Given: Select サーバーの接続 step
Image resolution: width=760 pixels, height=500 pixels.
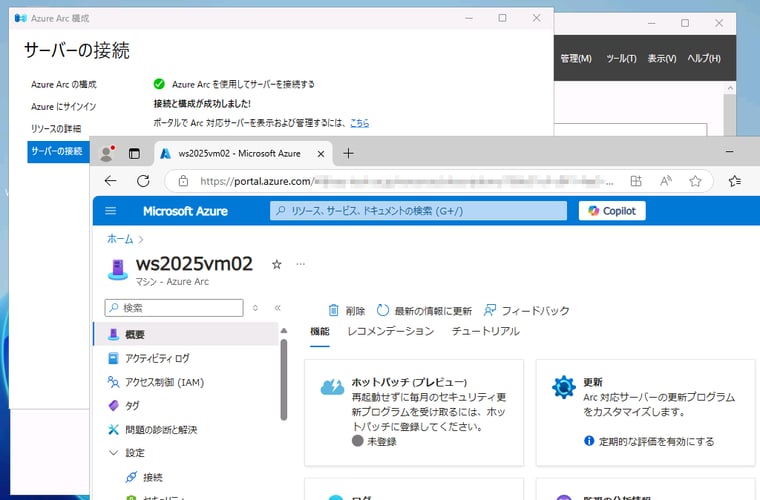Looking at the screenshot, I should 58,151.
